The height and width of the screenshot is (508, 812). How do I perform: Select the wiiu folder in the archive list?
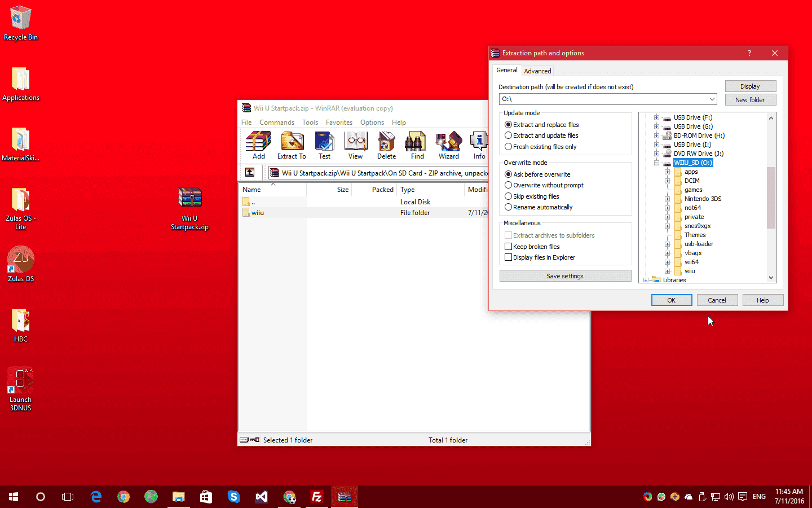(258, 213)
